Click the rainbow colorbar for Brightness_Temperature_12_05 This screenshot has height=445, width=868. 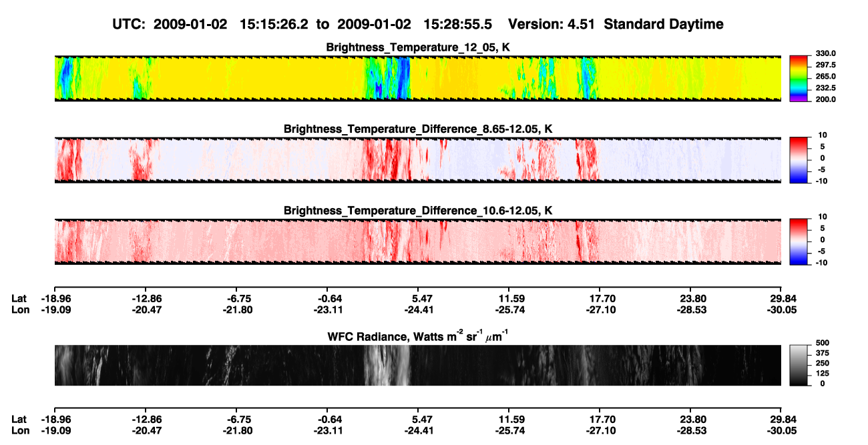pyautogui.click(x=799, y=78)
